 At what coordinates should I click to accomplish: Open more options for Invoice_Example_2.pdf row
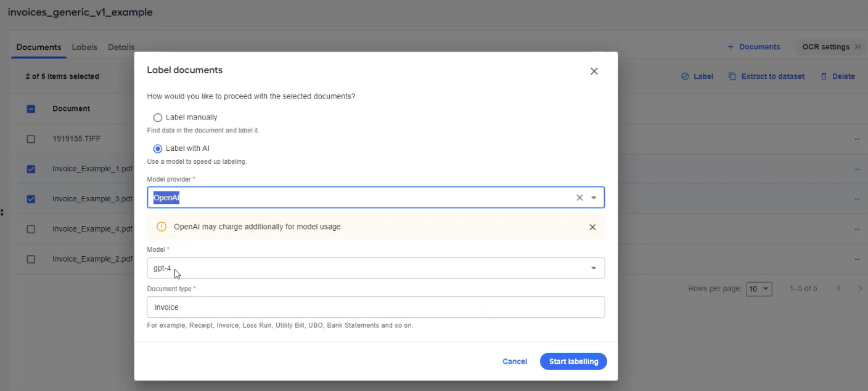[x=857, y=259]
